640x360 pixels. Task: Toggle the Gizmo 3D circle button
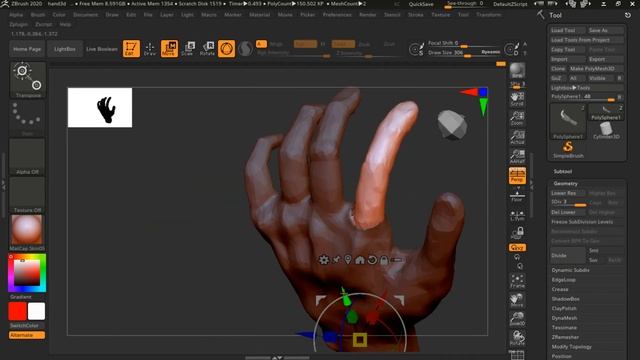[226, 49]
